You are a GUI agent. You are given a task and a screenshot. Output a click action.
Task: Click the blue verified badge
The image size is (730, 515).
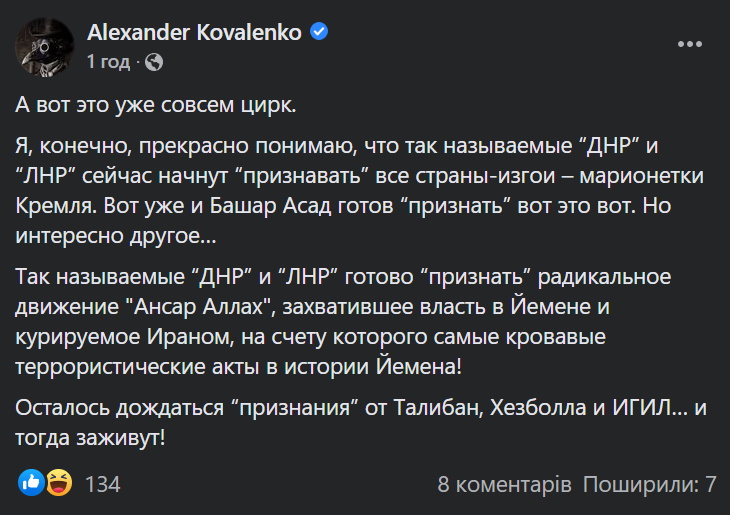319,32
